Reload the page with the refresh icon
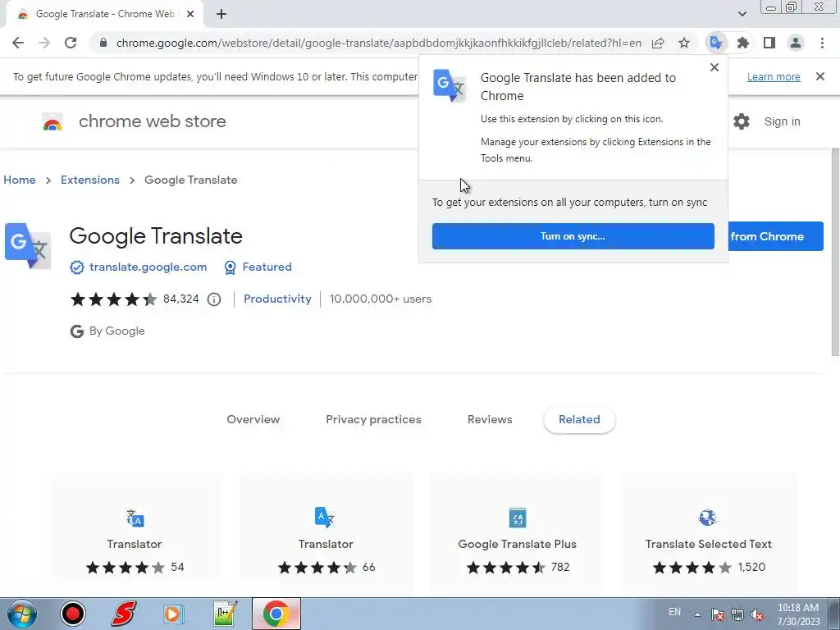The image size is (840, 630). (x=71, y=43)
